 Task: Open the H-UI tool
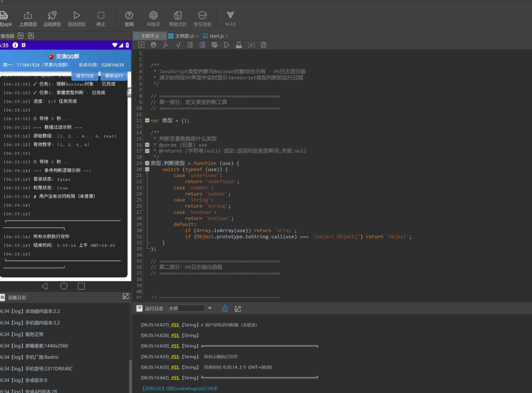tap(230, 16)
